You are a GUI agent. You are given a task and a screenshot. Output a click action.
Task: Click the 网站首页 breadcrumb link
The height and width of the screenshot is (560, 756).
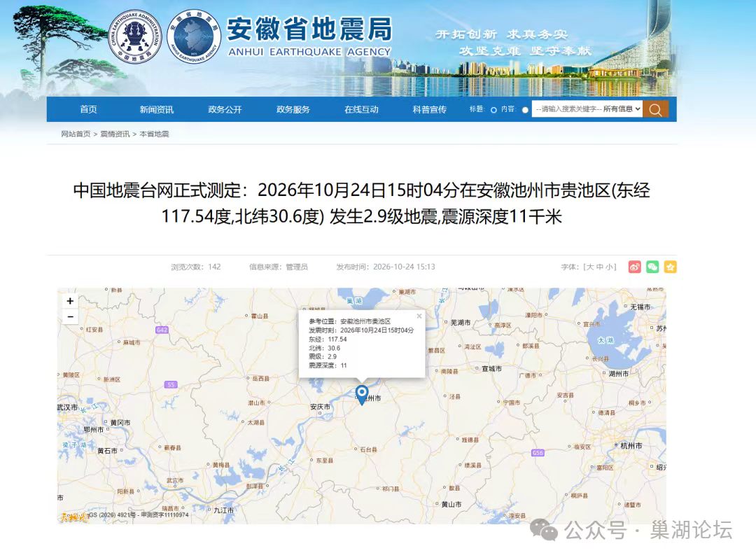click(76, 134)
